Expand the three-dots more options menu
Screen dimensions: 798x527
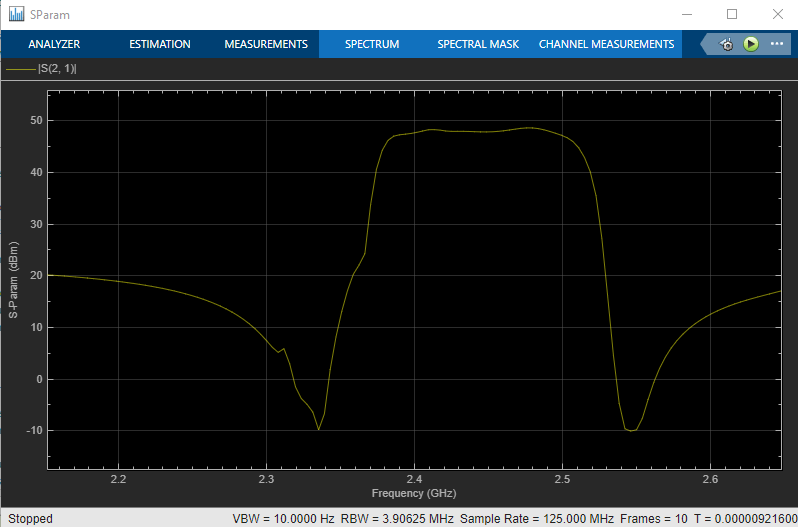pyautogui.click(x=776, y=45)
